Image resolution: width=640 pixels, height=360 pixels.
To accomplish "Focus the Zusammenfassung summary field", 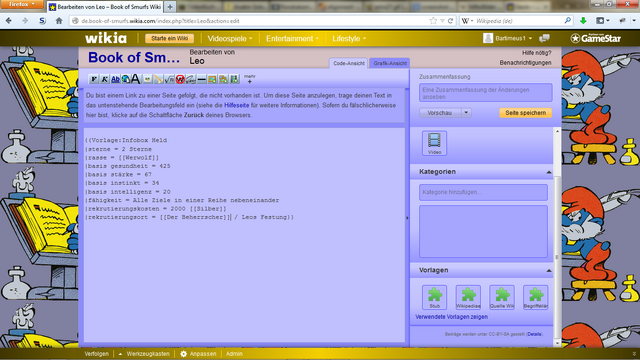I will (485, 93).
